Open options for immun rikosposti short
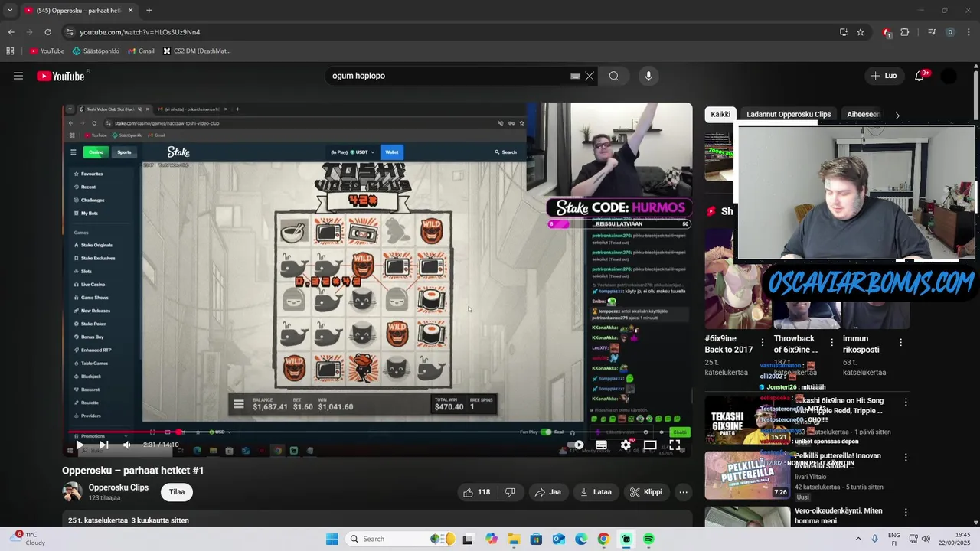Image resolution: width=980 pixels, height=551 pixels. (900, 342)
